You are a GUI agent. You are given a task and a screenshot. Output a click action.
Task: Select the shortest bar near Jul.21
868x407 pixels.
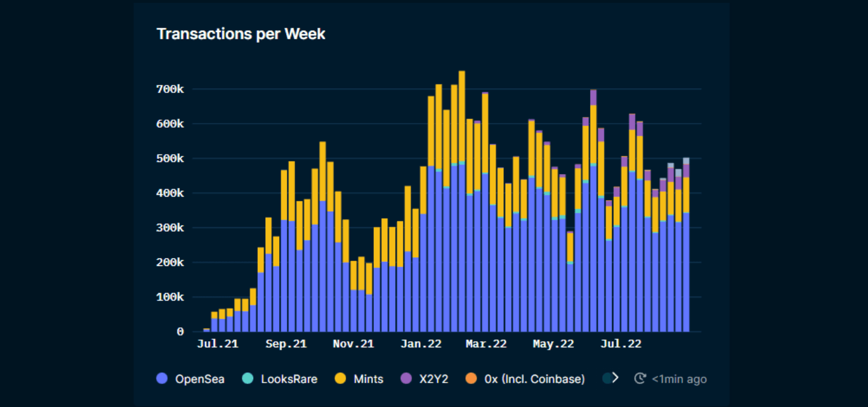click(x=206, y=328)
